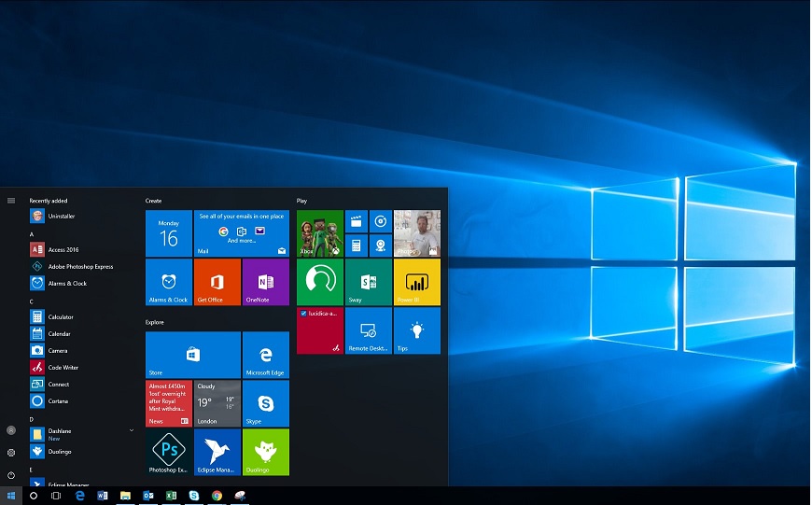Expand the Start menu hamburger navigation

pos(11,200)
